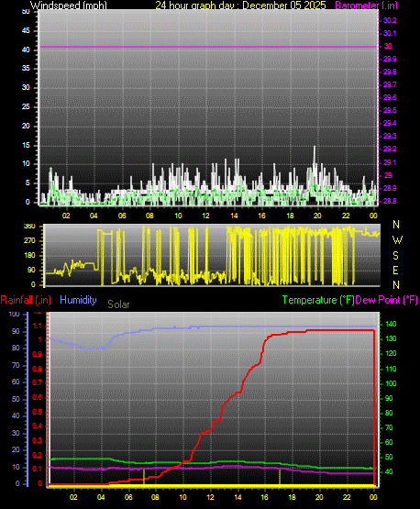Click the humidity axis value 100
The width and height of the screenshot is (420, 509).
(15, 314)
